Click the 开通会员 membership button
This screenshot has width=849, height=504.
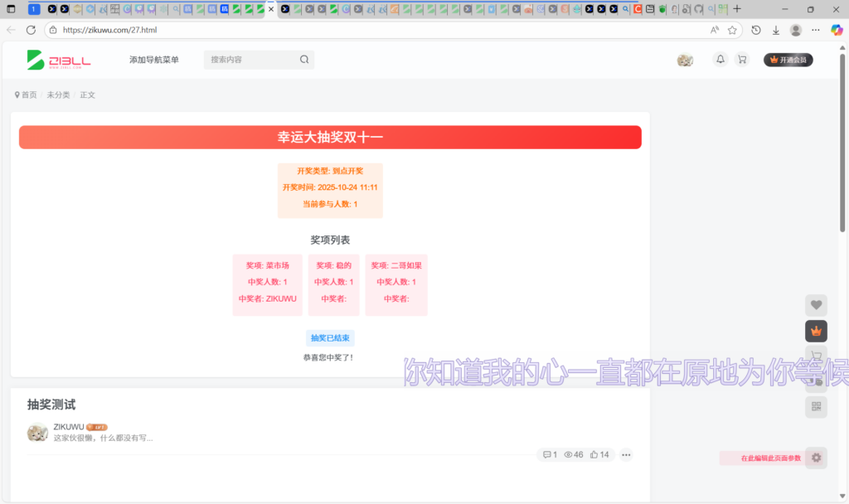pos(788,60)
